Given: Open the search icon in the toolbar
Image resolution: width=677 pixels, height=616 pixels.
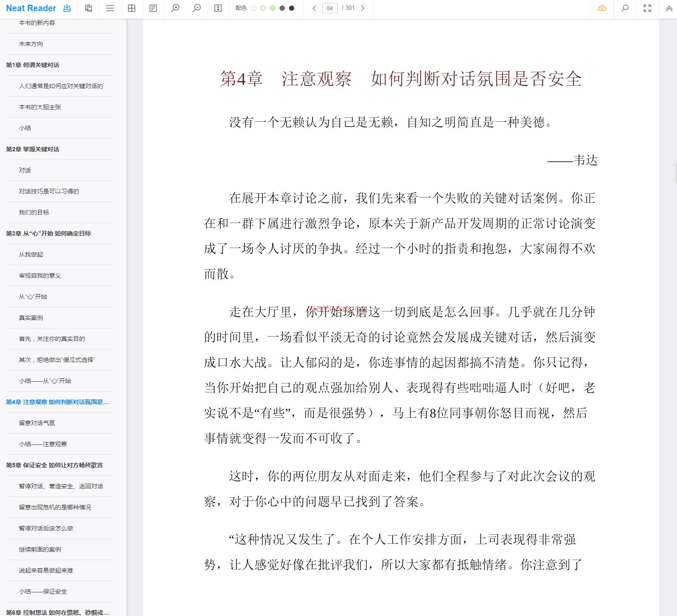Looking at the screenshot, I should tap(625, 8).
